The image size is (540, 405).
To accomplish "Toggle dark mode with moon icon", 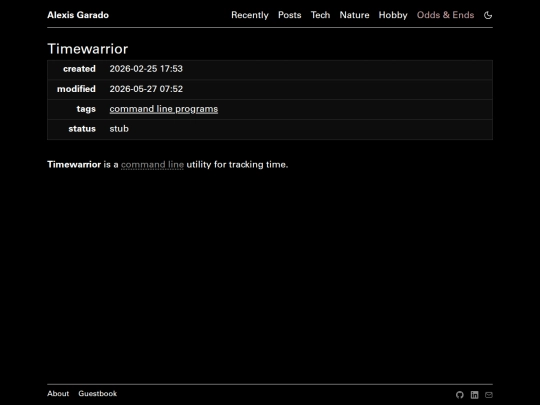I will click(x=488, y=15).
